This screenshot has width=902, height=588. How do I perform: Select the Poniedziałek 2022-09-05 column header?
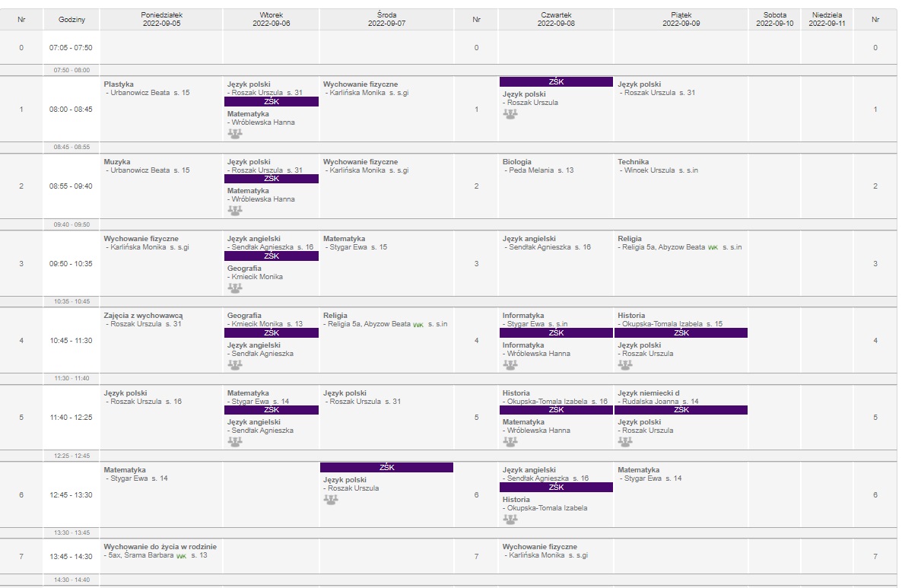pyautogui.click(x=161, y=19)
